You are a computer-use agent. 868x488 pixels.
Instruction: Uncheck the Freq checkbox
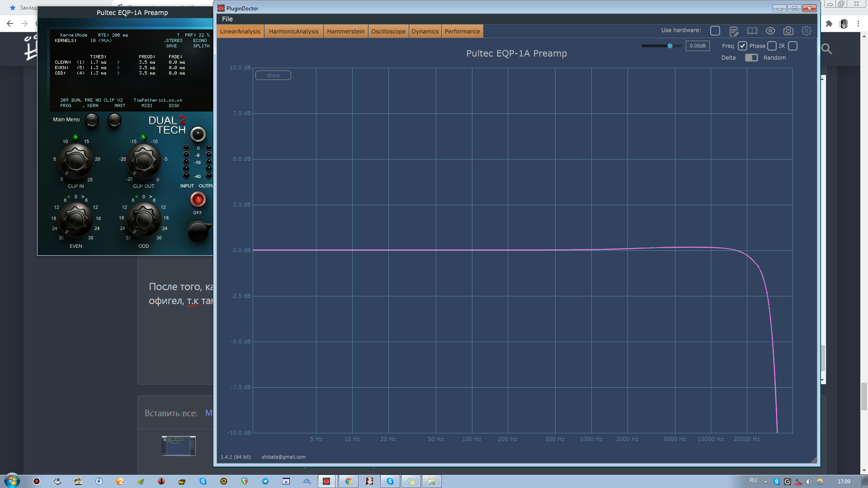pyautogui.click(x=742, y=46)
